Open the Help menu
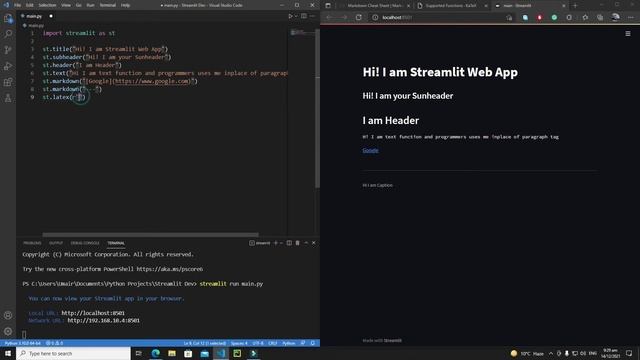640x360 pixels. (125, 5)
